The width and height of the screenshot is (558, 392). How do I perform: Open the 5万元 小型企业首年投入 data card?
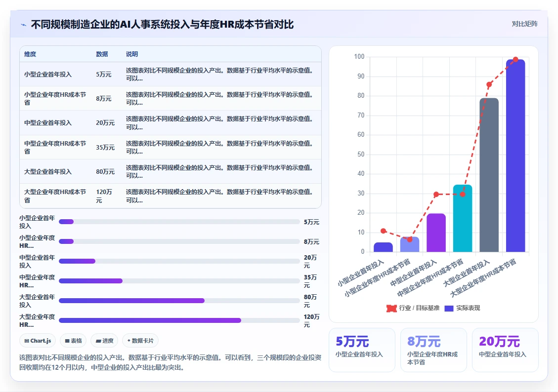tap(362, 350)
